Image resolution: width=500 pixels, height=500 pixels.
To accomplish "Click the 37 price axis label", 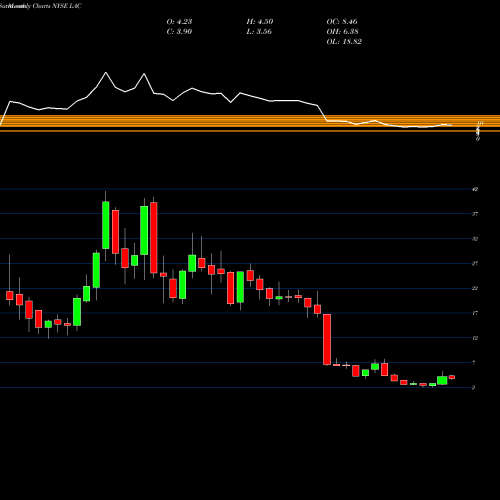I will click(475, 214).
